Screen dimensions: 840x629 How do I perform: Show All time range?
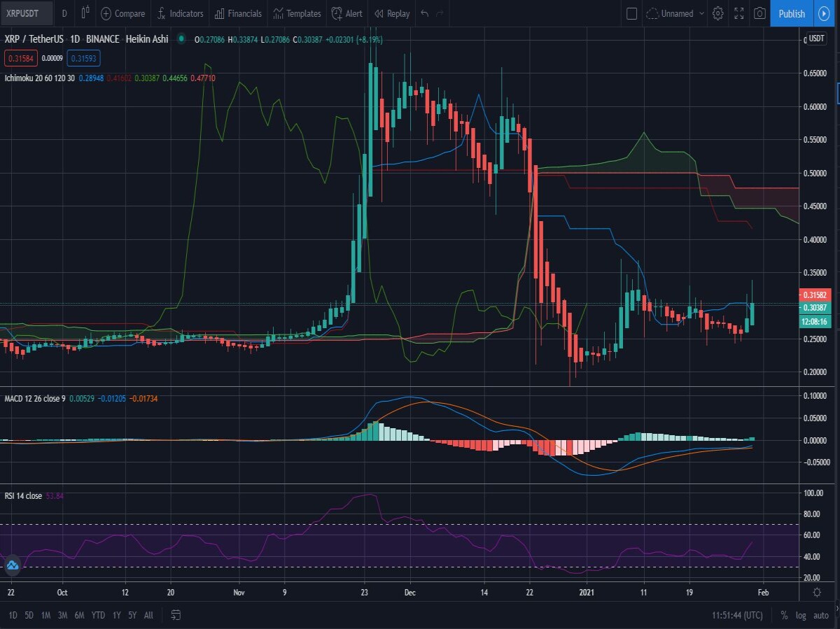148,615
